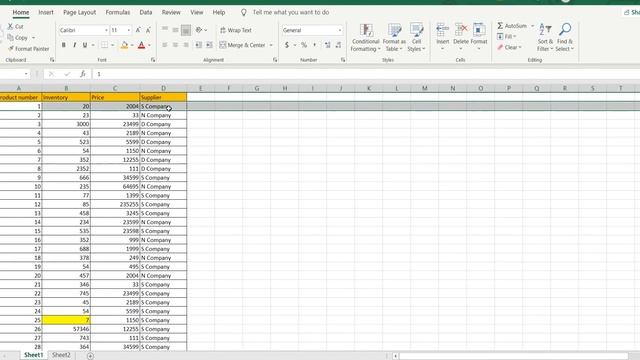Align text right
The height and width of the screenshot is (360, 640).
[186, 45]
